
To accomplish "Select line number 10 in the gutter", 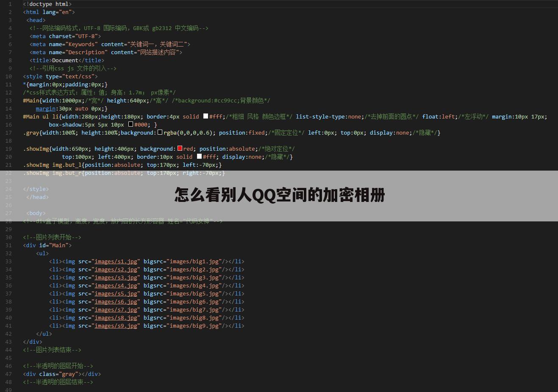I will (x=8, y=76).
